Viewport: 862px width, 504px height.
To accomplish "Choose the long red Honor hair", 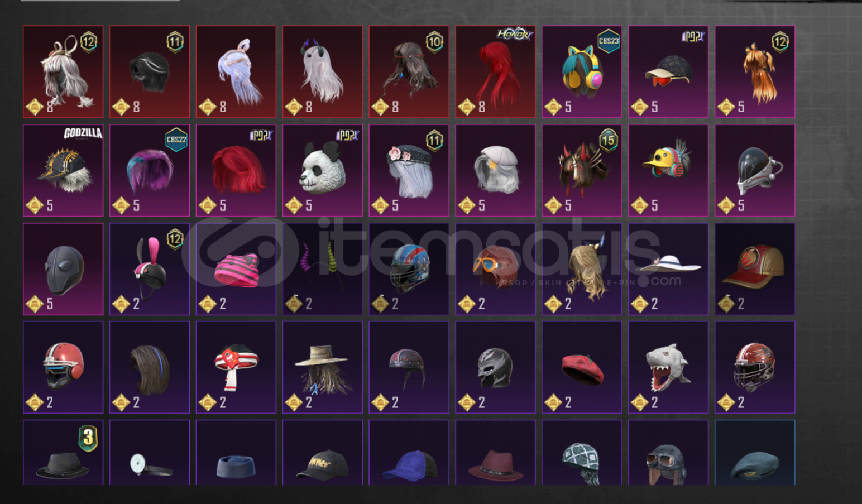I will click(x=495, y=71).
